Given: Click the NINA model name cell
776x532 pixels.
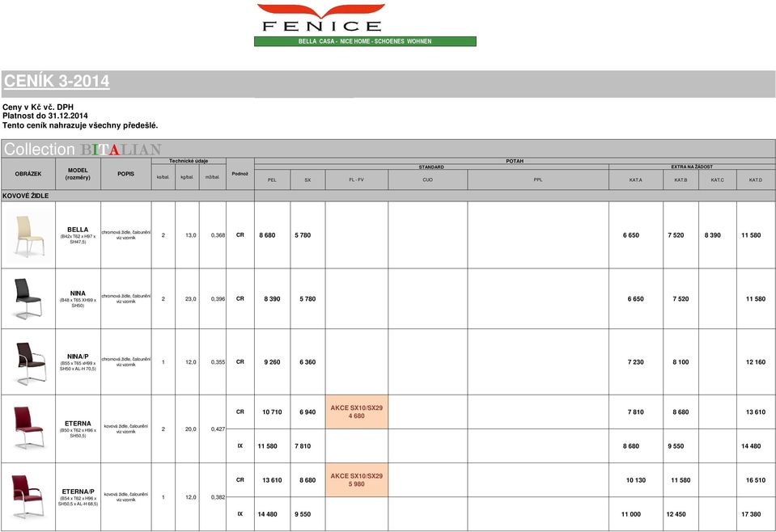Looking at the screenshot, I should tap(78, 298).
